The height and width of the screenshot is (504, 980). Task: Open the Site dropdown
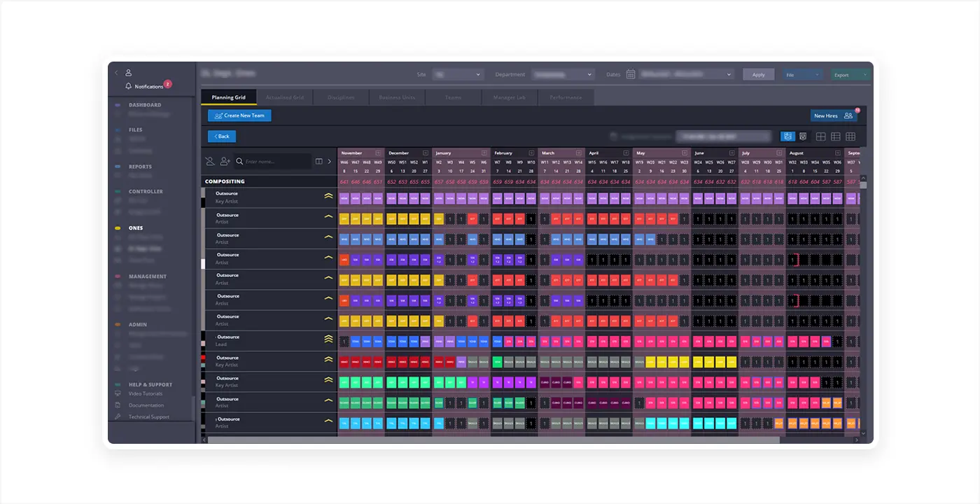point(458,74)
